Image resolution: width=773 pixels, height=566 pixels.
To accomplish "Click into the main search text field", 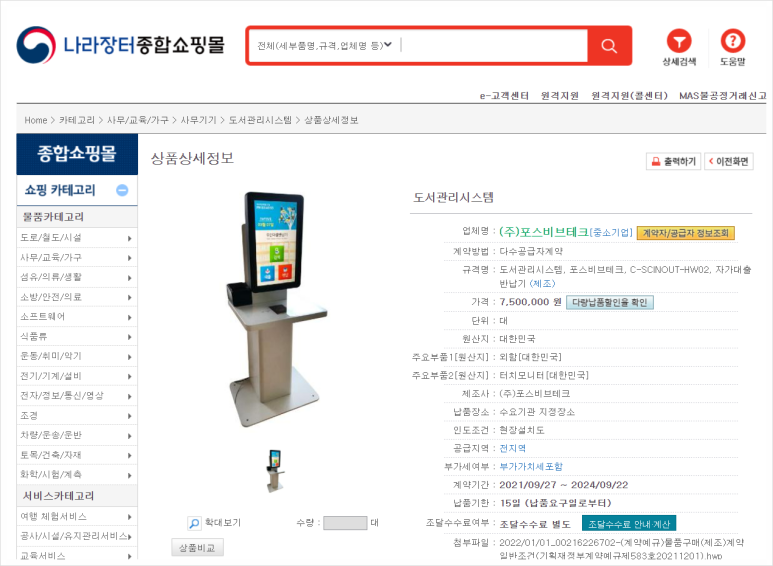I will [x=494, y=46].
